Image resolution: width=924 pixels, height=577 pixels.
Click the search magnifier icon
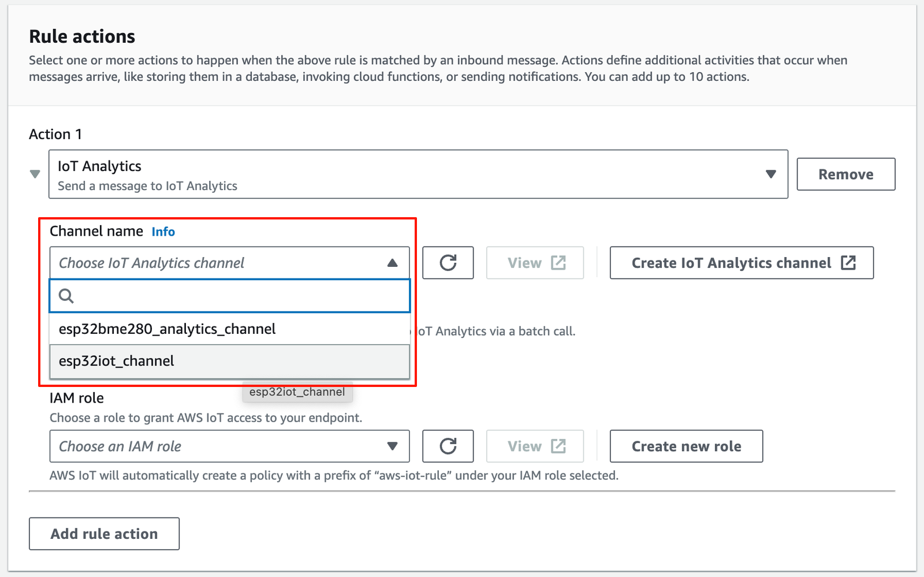[66, 296]
